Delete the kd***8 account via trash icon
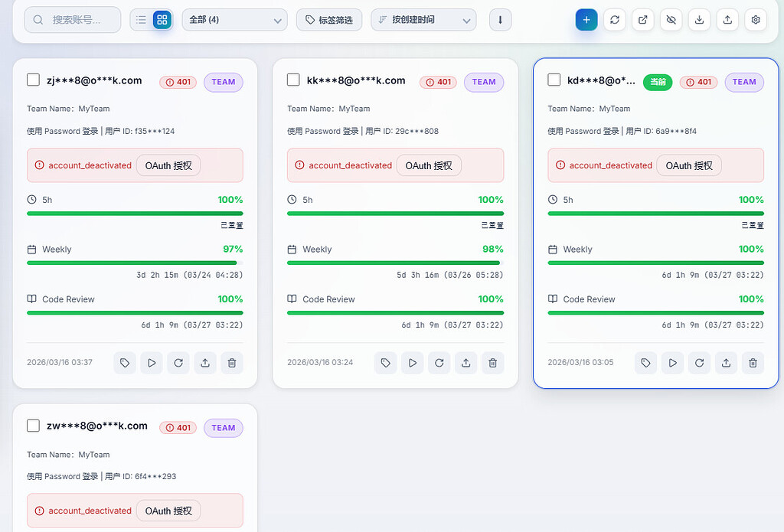Image resolution: width=784 pixels, height=532 pixels. pos(753,363)
